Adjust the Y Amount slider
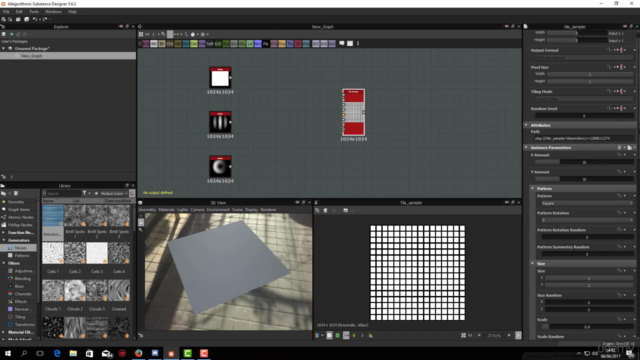The image size is (640, 360). tap(584, 179)
